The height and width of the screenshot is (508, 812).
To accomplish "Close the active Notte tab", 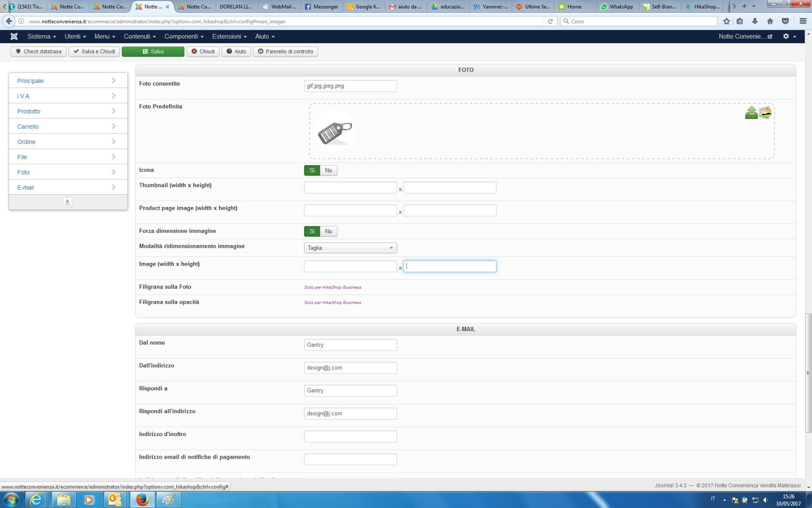I will click(167, 7).
